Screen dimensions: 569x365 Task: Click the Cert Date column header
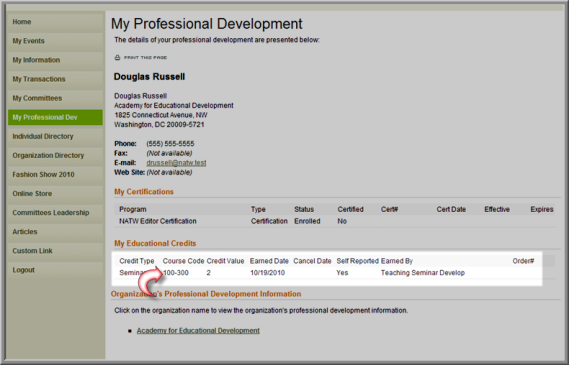[451, 209]
